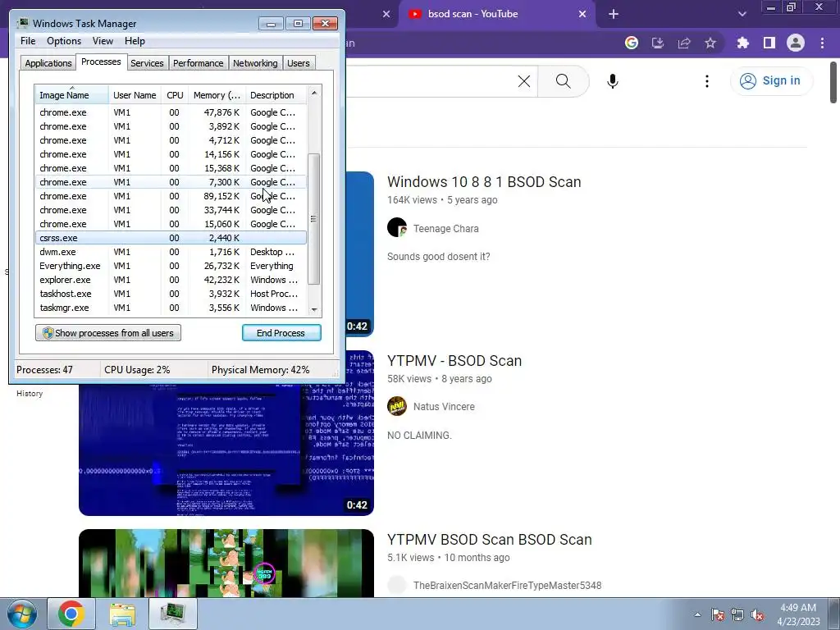This screenshot has width=840, height=630.
Task: Select the taskhost.exe process row
Action: [x=171, y=294]
